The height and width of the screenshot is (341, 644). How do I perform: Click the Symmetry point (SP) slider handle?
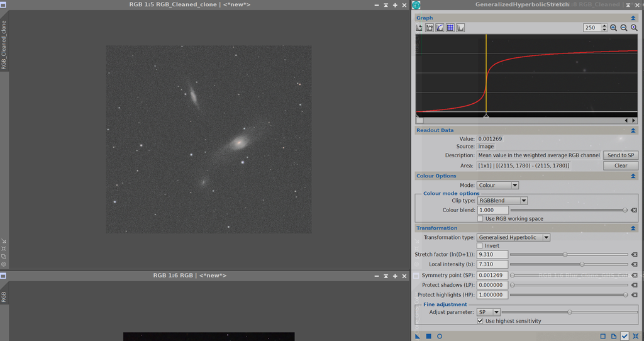[512, 276]
